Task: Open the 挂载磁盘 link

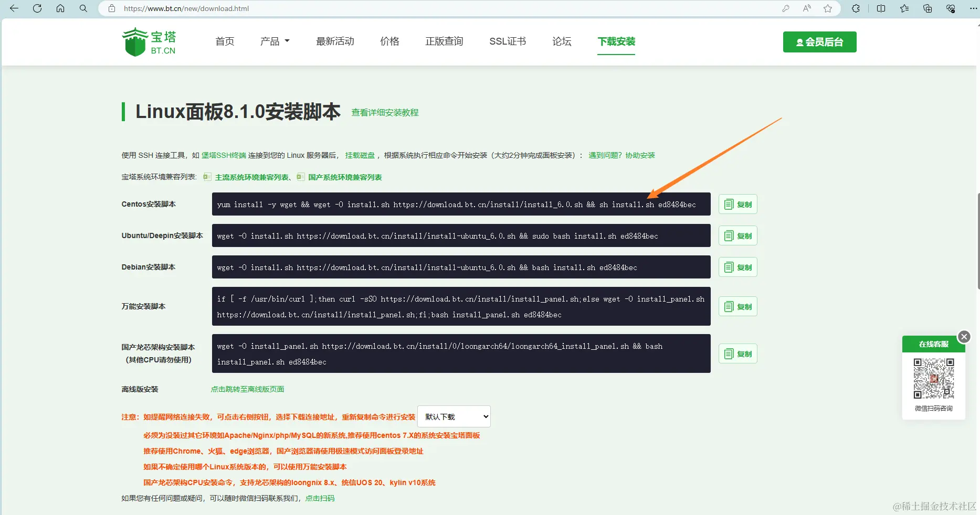Action: [360, 155]
